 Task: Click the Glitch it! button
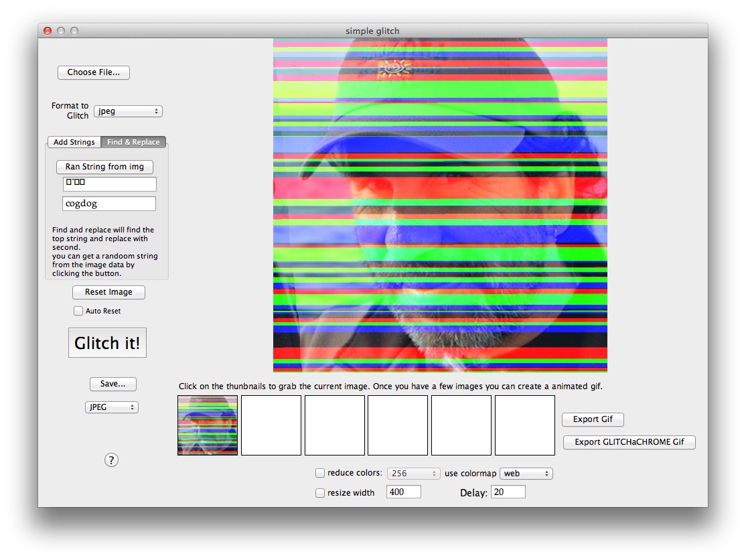[108, 342]
